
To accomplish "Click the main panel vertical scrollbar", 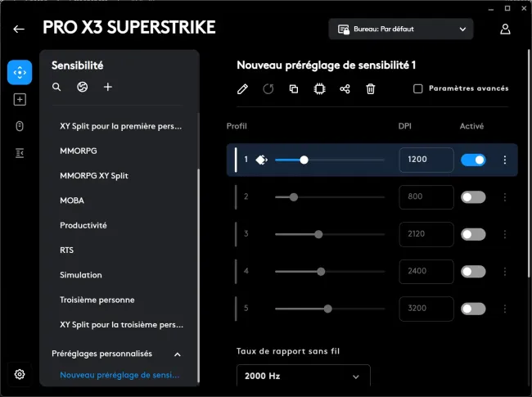I will 529,163.
